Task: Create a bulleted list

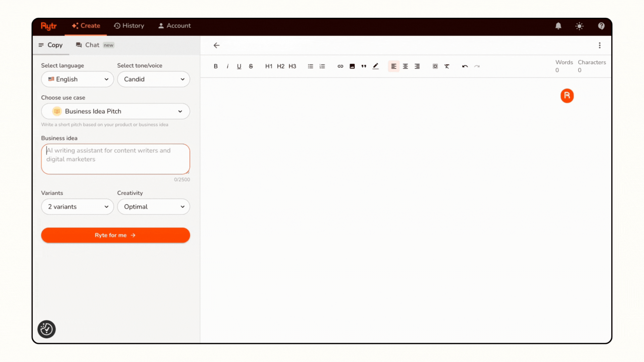Action: [310, 66]
